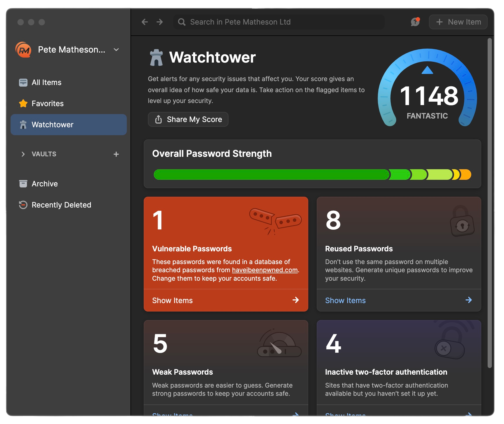504x424 pixels.
Task: Click the Weak Passwords card title
Action: coord(183,372)
